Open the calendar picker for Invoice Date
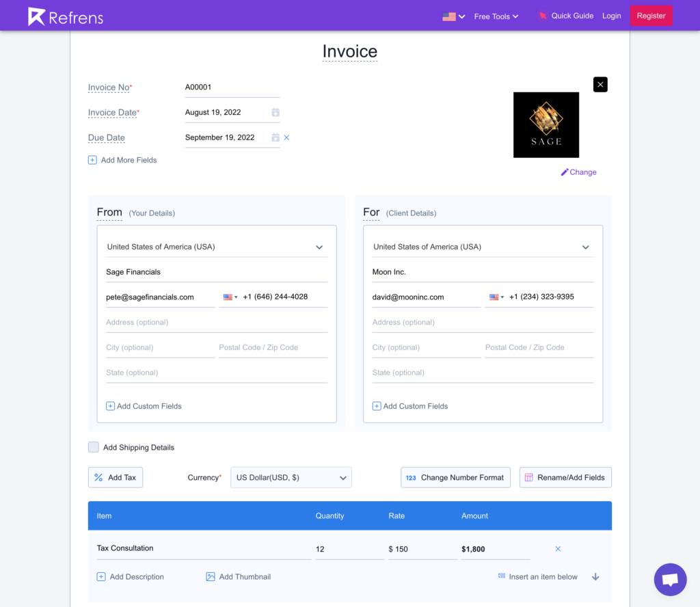700x607 pixels. pyautogui.click(x=275, y=112)
